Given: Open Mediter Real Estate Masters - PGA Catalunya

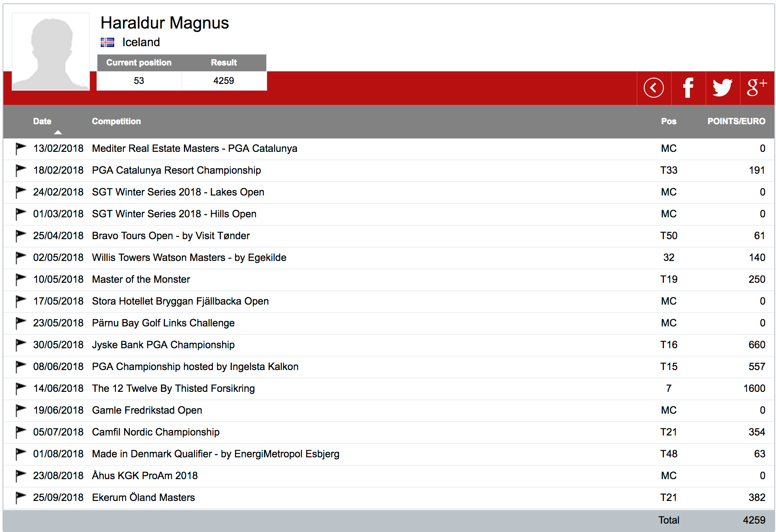Looking at the screenshot, I should pyautogui.click(x=194, y=149).
